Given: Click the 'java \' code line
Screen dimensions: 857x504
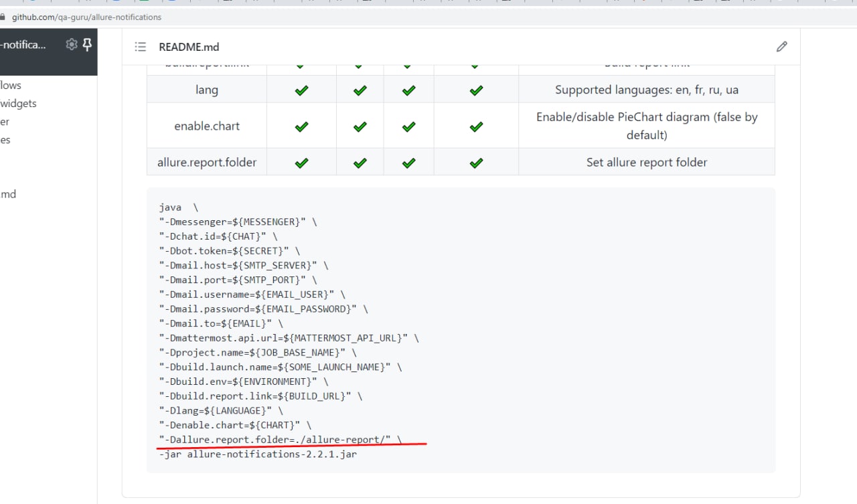Looking at the screenshot, I should (x=179, y=207).
